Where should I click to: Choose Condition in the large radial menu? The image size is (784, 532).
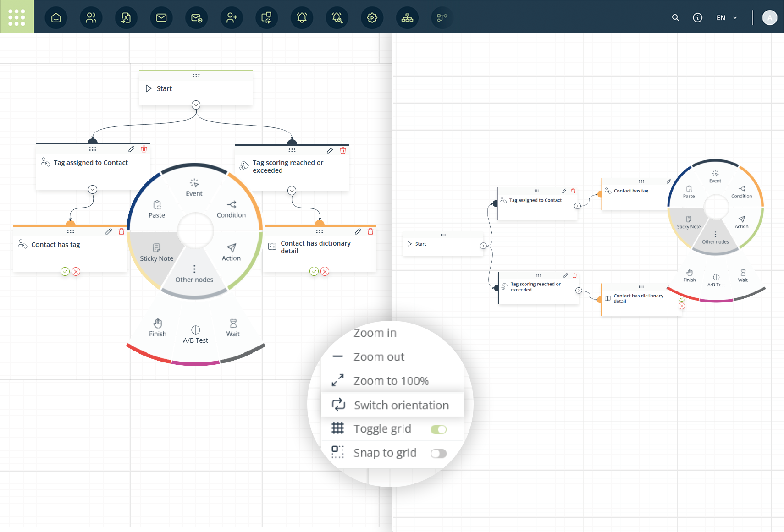point(231,209)
